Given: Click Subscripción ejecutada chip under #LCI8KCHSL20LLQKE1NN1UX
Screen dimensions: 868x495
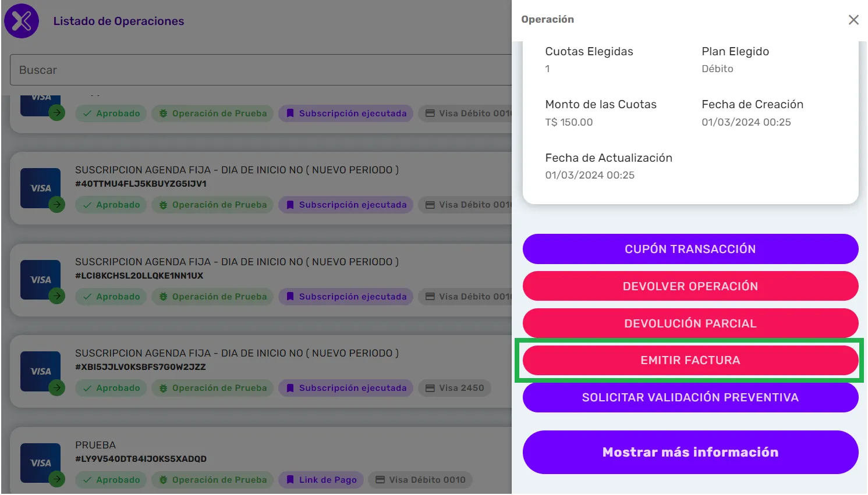Looking at the screenshot, I should pos(346,297).
